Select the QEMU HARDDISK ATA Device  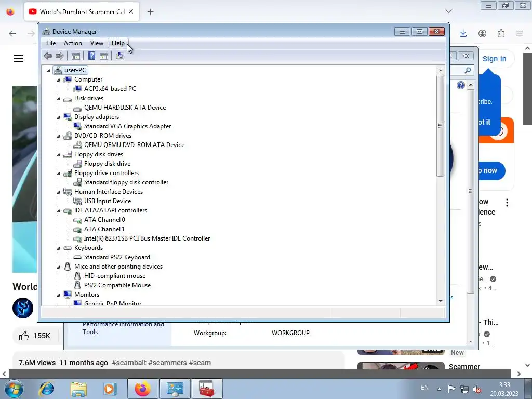(125, 108)
